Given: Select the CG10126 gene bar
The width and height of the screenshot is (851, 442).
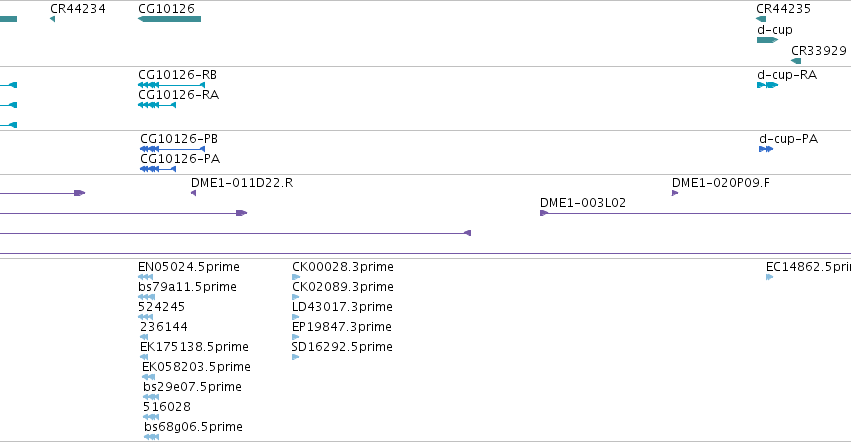Looking at the screenshot, I should click(169, 19).
